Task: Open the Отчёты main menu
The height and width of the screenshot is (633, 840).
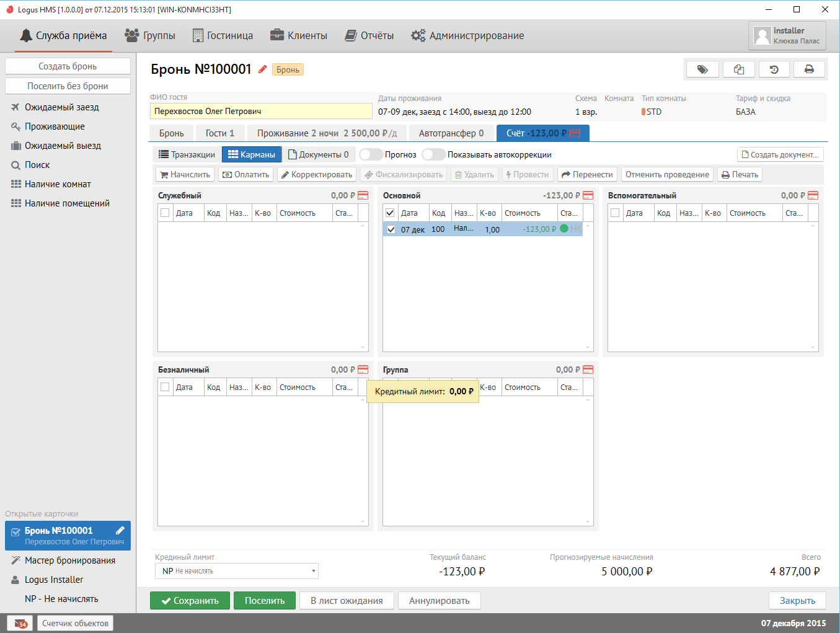Action: tap(369, 35)
